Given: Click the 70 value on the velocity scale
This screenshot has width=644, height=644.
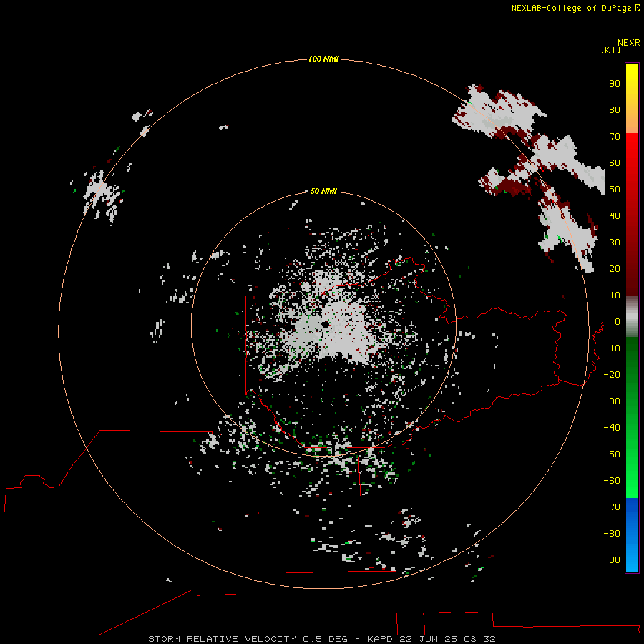Looking at the screenshot, I should pos(615,137).
